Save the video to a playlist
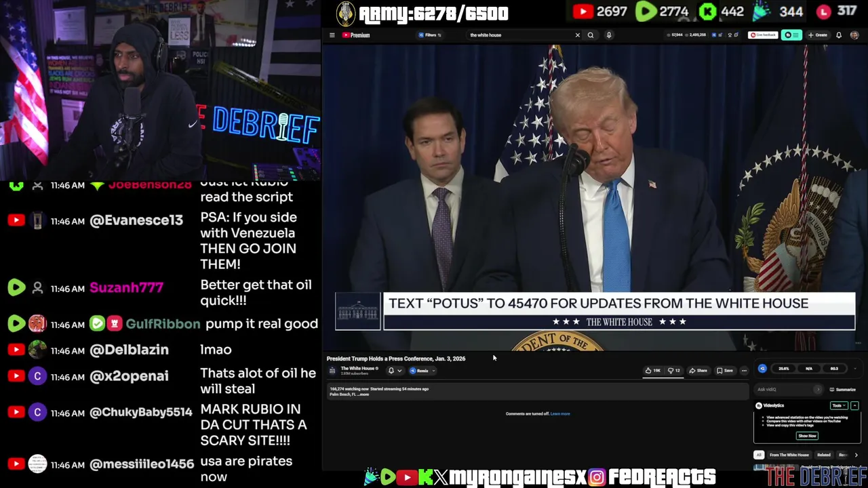The width and height of the screenshot is (868, 488). pos(725,371)
